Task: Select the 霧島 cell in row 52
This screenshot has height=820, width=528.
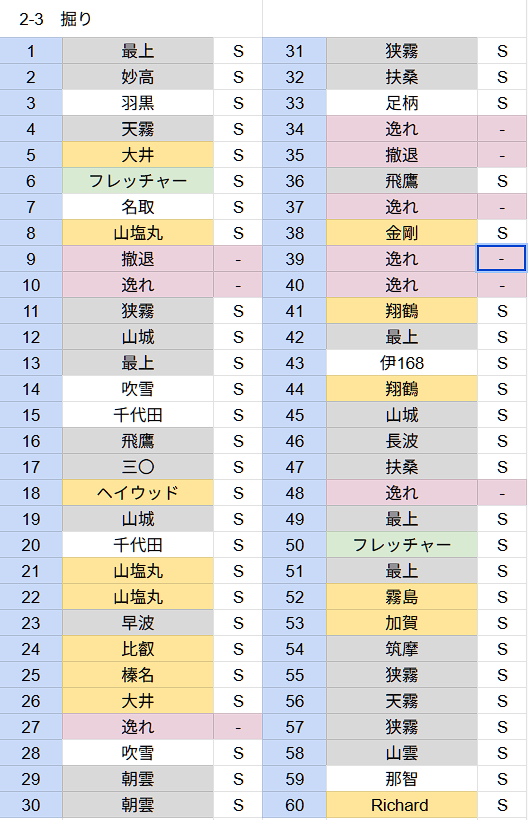Action: pos(401,597)
